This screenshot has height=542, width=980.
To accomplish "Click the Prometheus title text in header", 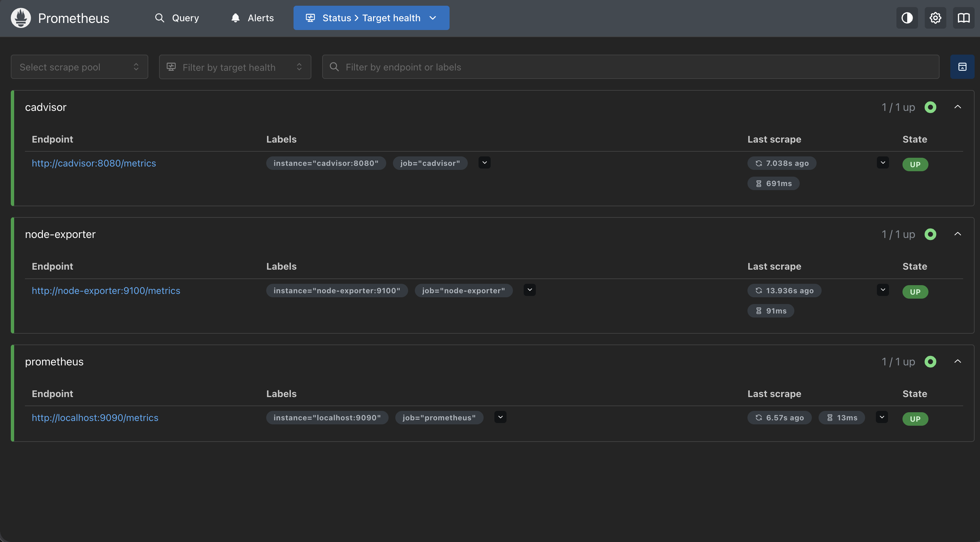I will click(x=73, y=18).
